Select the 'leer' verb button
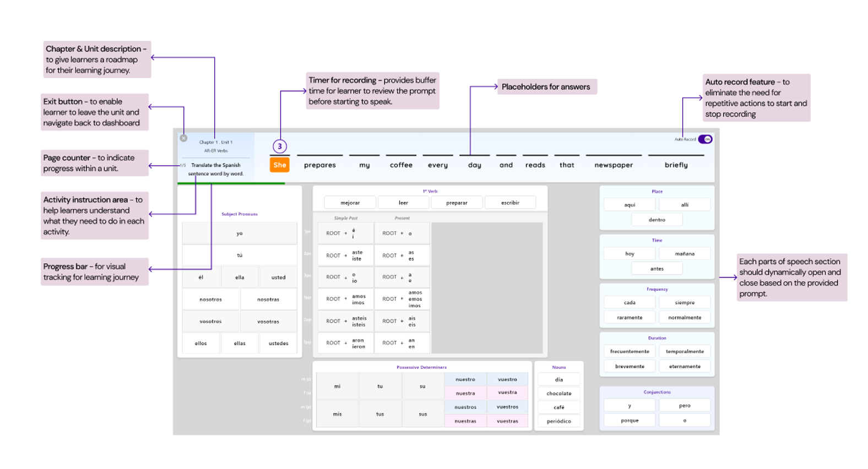Image resolution: width=868 pixels, height=469 pixels. [403, 203]
